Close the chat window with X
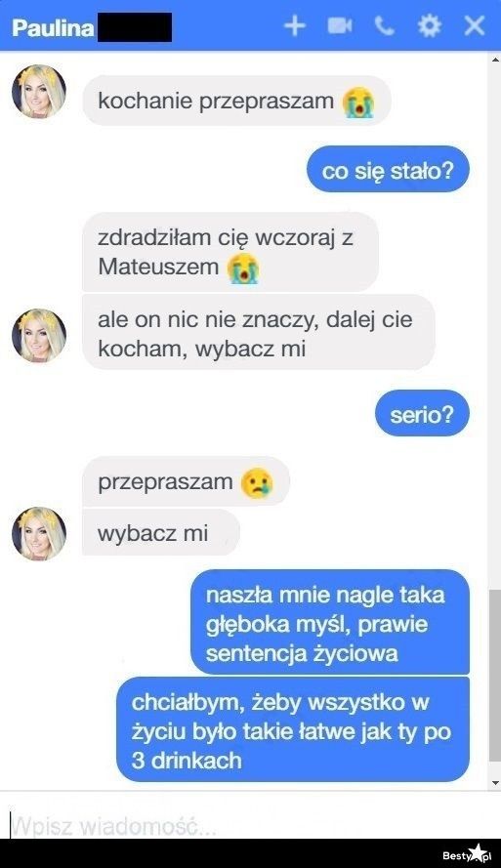 pyautogui.click(x=475, y=25)
